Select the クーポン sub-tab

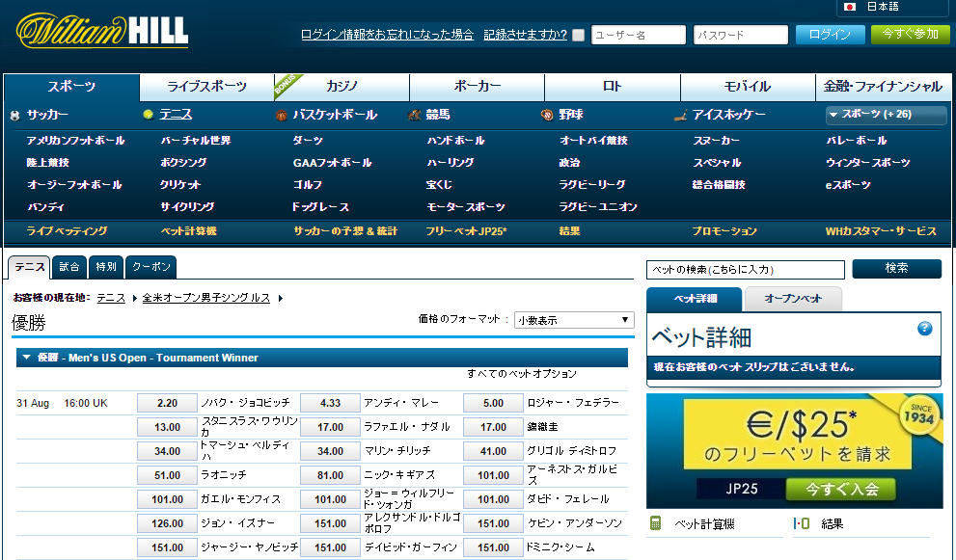(151, 267)
